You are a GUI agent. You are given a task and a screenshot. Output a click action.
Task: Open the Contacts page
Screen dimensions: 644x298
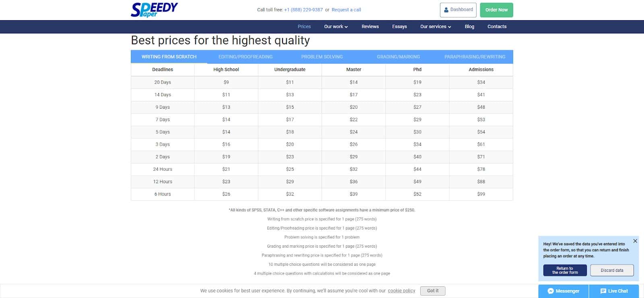coord(497,27)
